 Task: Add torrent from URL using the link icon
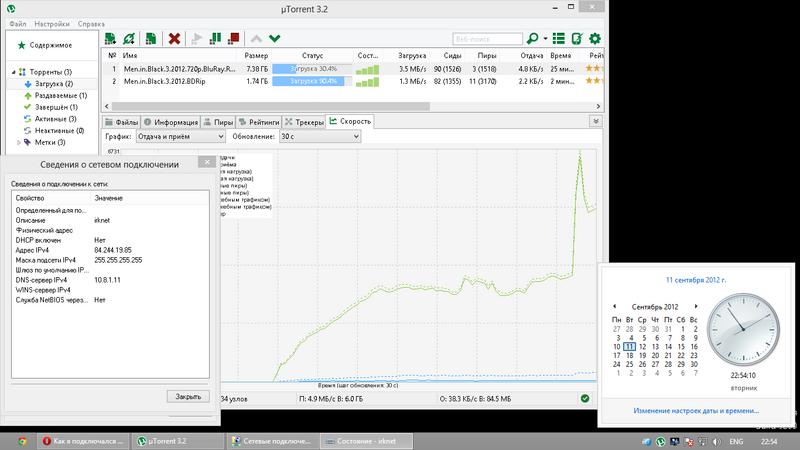(x=129, y=38)
